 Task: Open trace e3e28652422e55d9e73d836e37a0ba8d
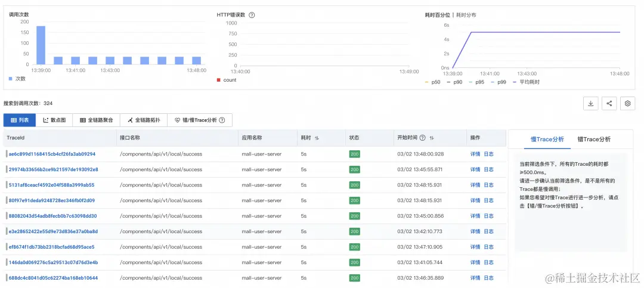pyautogui.click(x=54, y=231)
